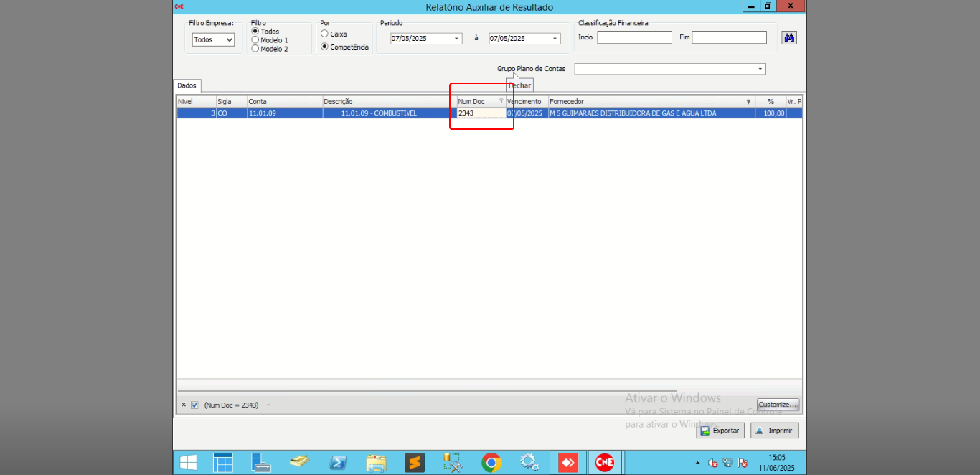The image size is (980, 475).
Task: Open Sublime Text from the taskbar
Action: pos(415,463)
